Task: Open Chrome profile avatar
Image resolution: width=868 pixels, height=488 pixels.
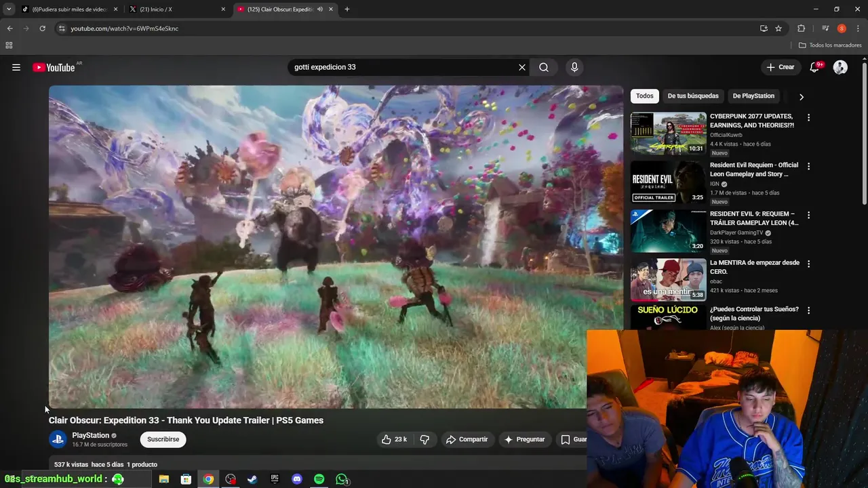Action: click(842, 28)
